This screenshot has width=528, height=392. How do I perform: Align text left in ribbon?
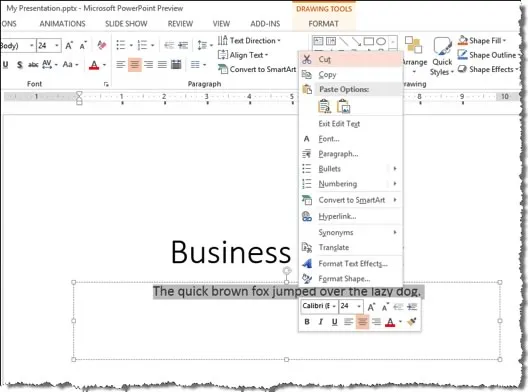coord(121,64)
